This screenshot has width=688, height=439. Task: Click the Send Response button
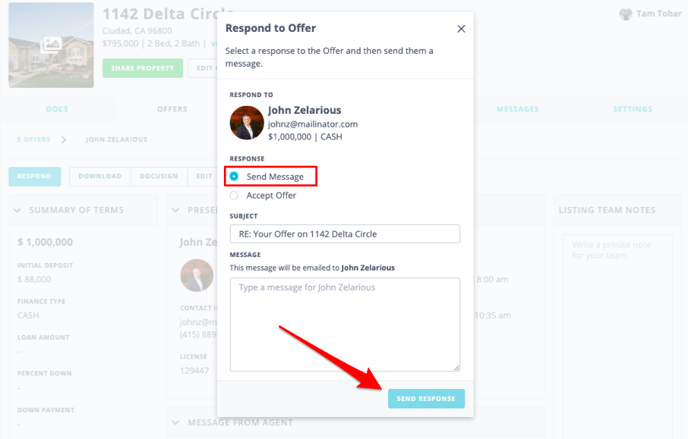point(426,399)
